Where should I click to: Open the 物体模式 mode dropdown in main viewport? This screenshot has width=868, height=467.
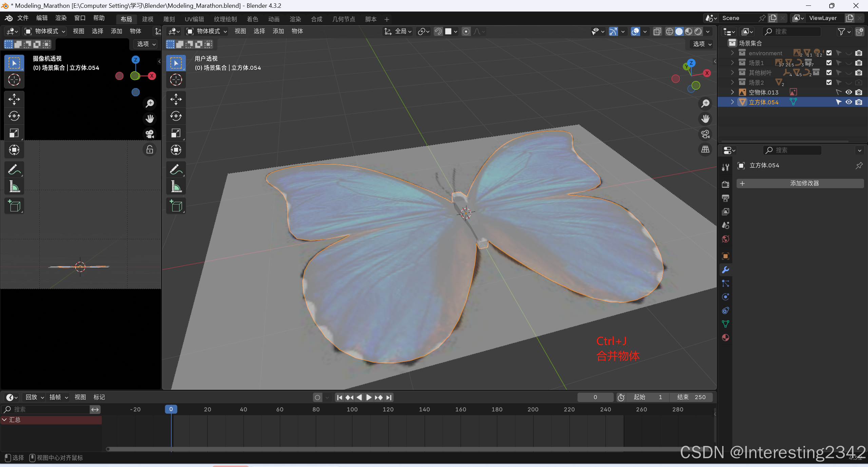(207, 31)
